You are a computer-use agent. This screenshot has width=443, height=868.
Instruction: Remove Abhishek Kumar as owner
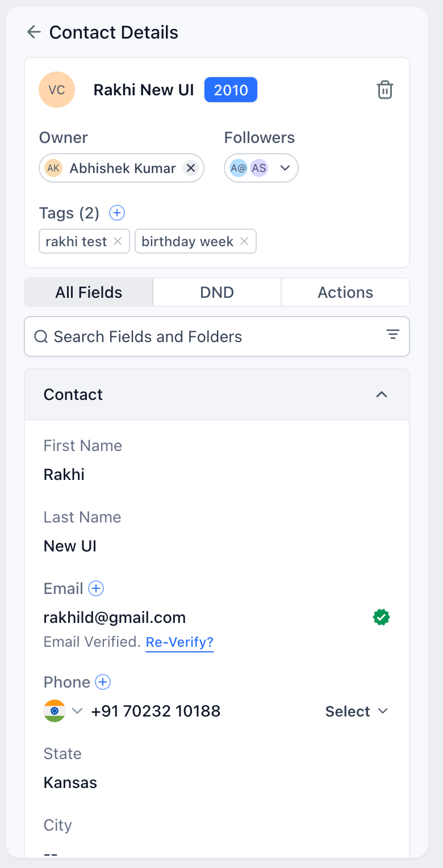[x=191, y=168]
